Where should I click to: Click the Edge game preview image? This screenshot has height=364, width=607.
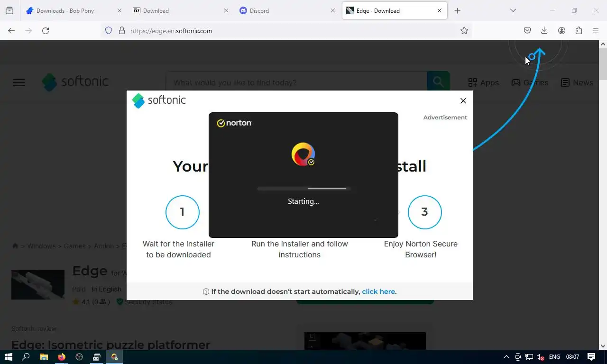click(365, 341)
